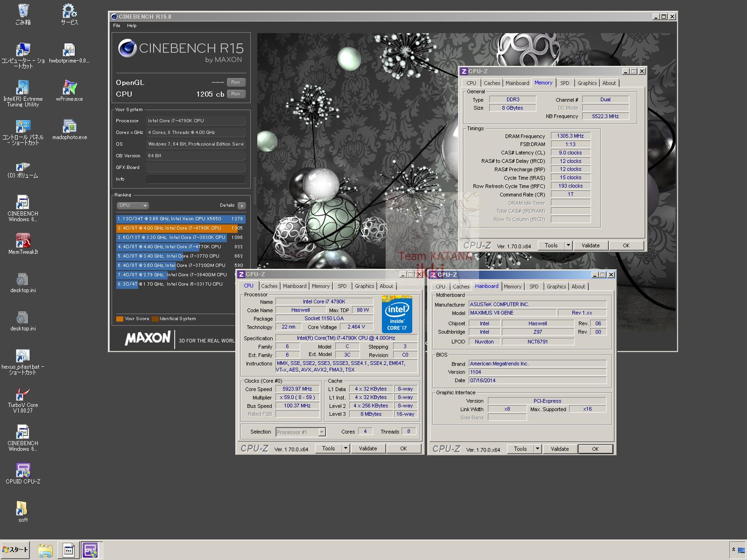Launch wPrime.exe desktop icon

(x=69, y=91)
